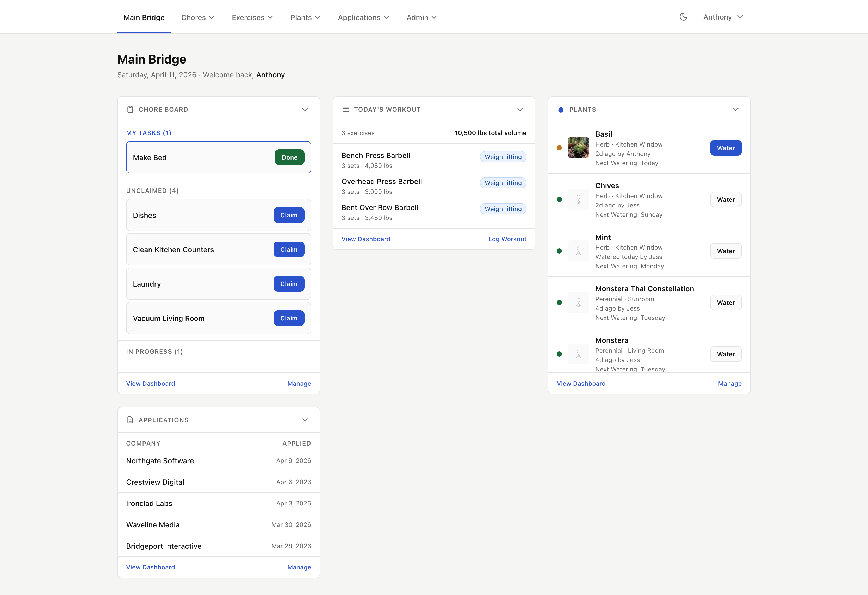Image resolution: width=868 pixels, height=595 pixels.
Task: Claim the Dishes chore
Action: (x=288, y=215)
